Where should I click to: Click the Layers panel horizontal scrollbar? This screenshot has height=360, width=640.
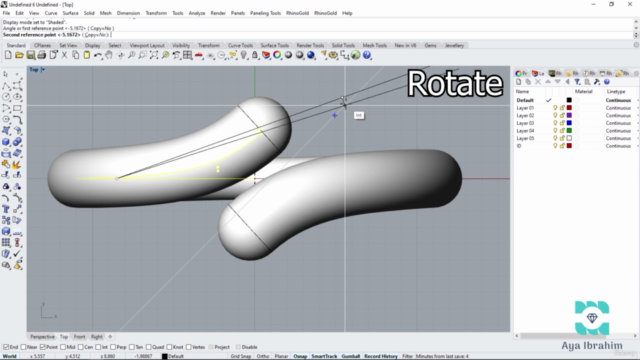pos(576,336)
